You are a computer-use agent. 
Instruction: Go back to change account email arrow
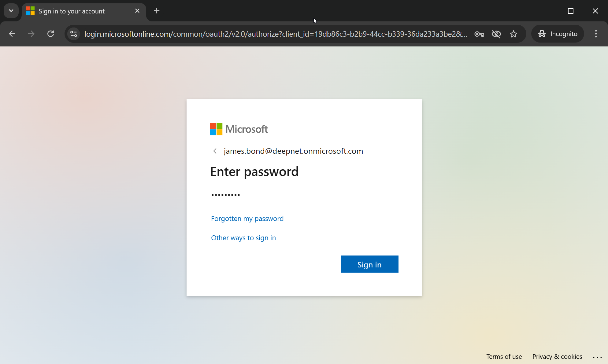pos(216,151)
